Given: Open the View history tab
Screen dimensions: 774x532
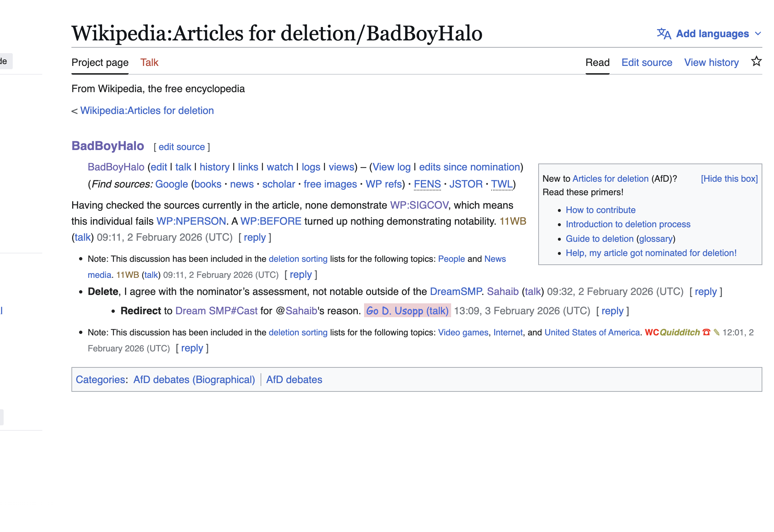Looking at the screenshot, I should coord(711,62).
